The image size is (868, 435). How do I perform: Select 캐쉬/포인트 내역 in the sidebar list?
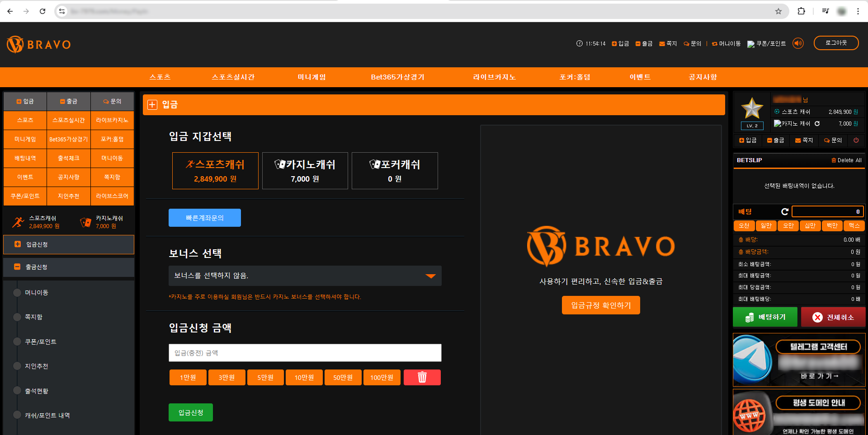[47, 416]
